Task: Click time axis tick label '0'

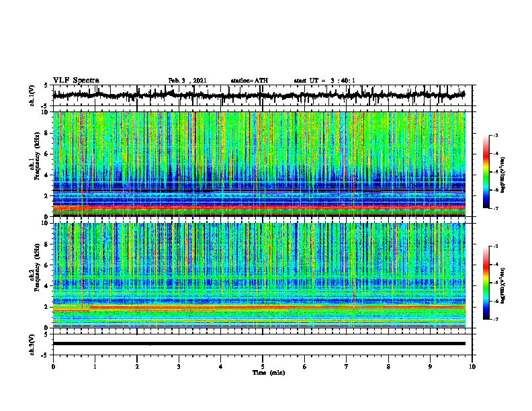Action: (x=53, y=367)
